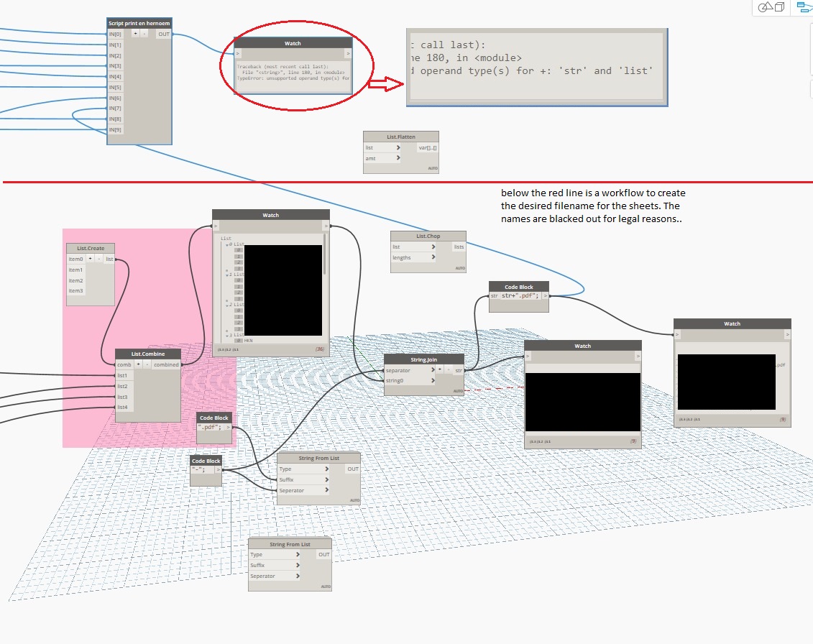Switch to 3D geometry background preview
The height and width of the screenshot is (644, 813).
coord(771,6)
